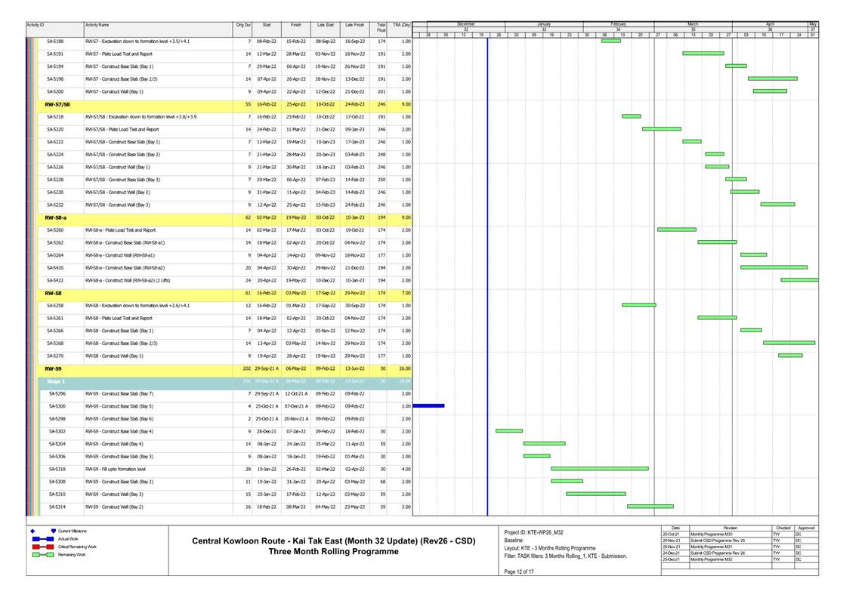The width and height of the screenshot is (868, 613).
Task: Click the blue data date line in the timeline
Action: (x=487, y=226)
